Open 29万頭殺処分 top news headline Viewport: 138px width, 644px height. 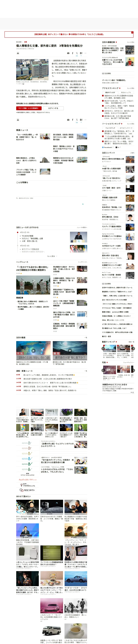pyautogui.click(x=32, y=269)
